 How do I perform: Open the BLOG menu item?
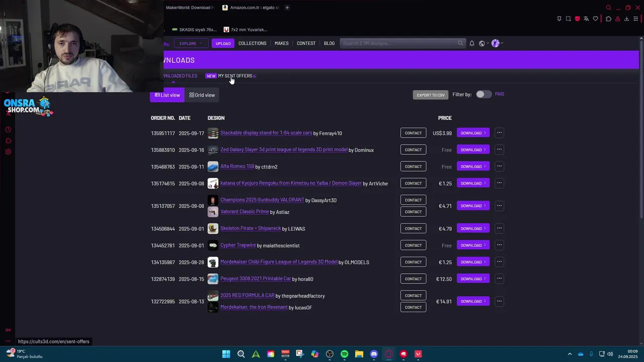[329, 43]
